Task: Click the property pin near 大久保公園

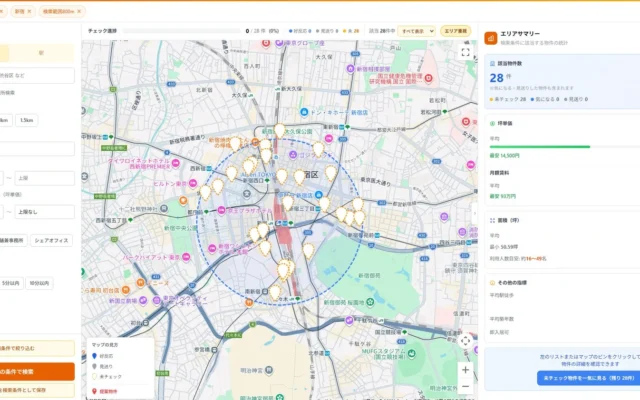Action: click(x=280, y=131)
